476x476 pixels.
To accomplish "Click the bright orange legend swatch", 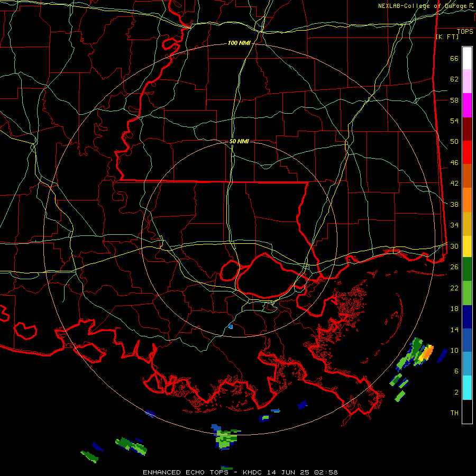I will click(467, 200).
